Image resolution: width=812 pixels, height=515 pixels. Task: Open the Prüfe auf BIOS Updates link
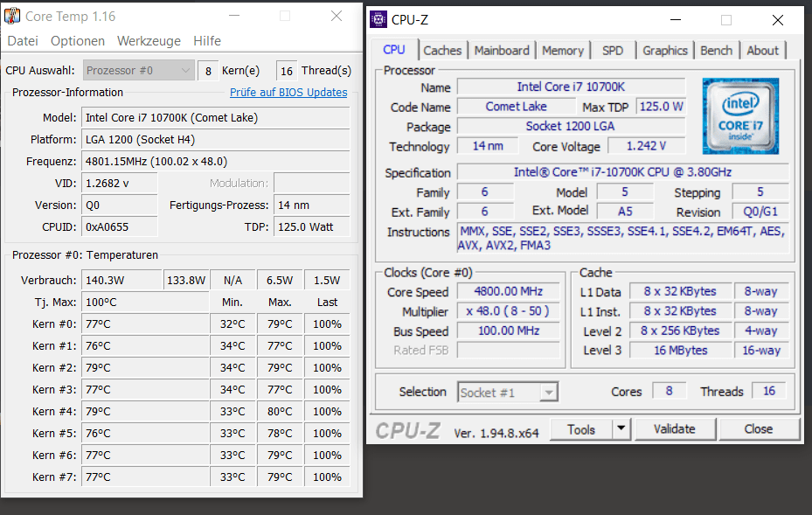(288, 92)
